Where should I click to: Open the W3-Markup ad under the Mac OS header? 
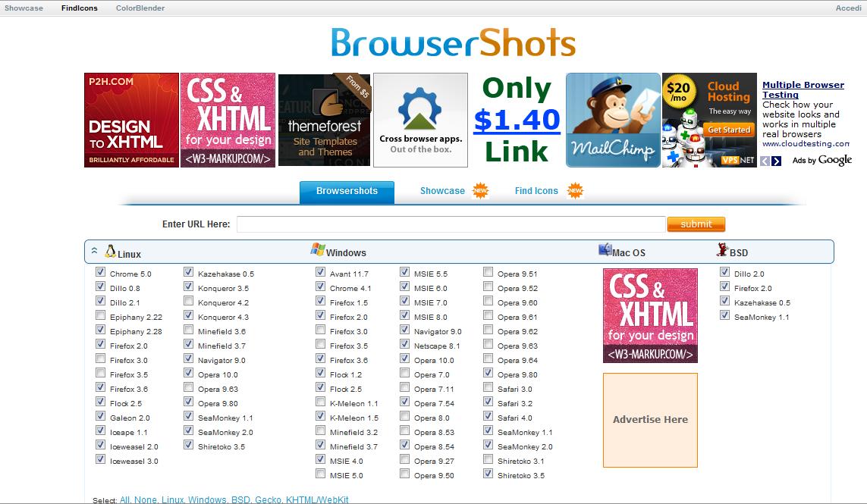pyautogui.click(x=650, y=315)
